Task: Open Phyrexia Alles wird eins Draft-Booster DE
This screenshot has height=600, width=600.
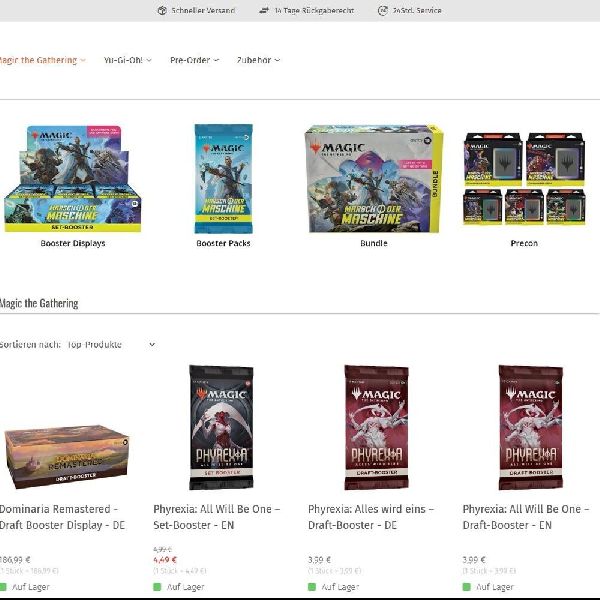Action: point(371,517)
